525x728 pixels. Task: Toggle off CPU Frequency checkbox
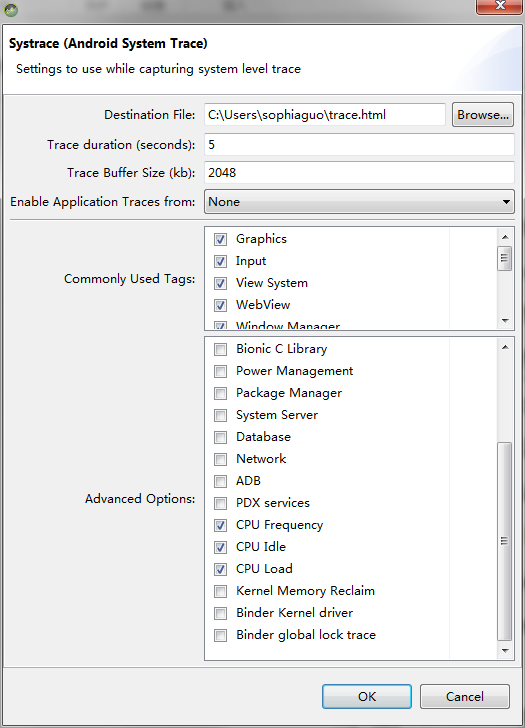pos(220,525)
